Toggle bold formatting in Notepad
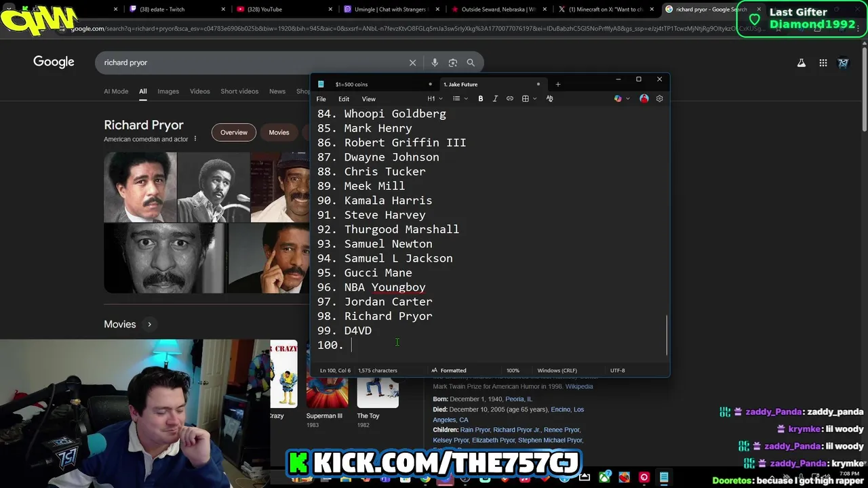Screen dimensions: 868x488 (x=481, y=98)
